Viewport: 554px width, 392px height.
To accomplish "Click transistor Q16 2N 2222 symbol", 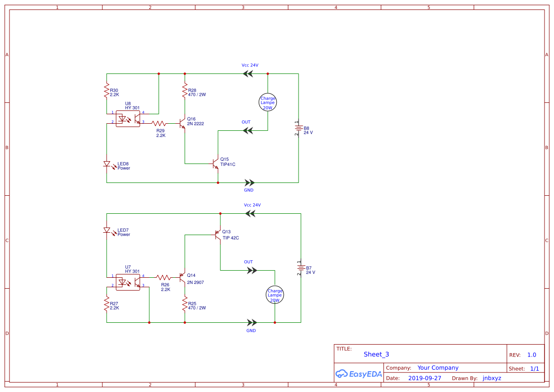I will pos(182,124).
